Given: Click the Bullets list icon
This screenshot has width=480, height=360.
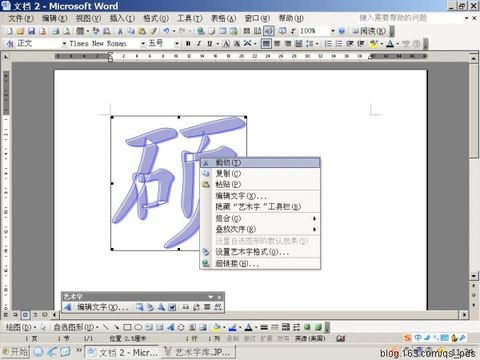Looking at the screenshot, I should click(339, 44).
